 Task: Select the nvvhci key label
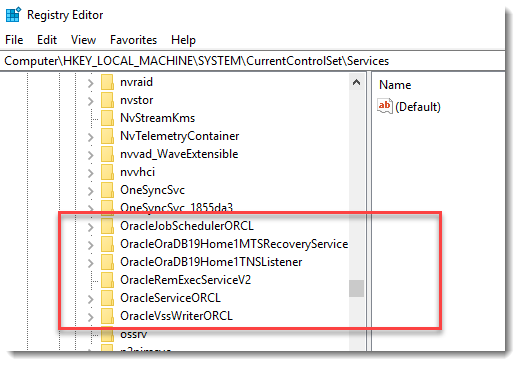(x=137, y=172)
